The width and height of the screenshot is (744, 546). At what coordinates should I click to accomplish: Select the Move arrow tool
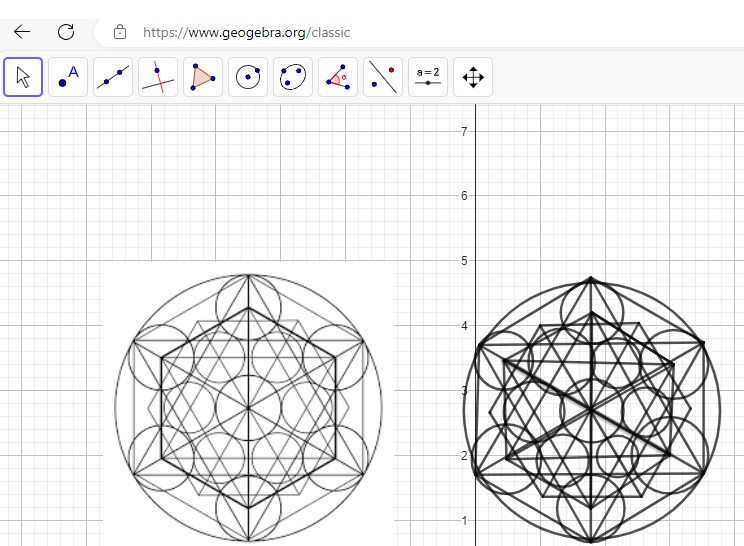pyautogui.click(x=23, y=77)
